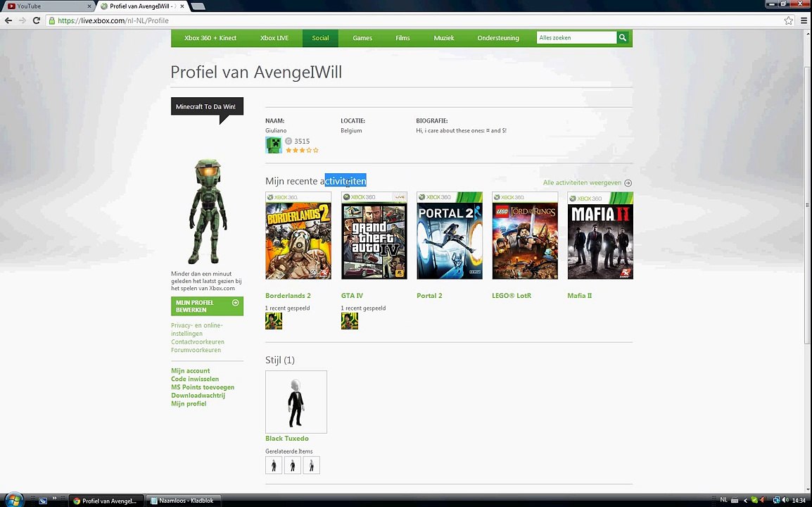The width and height of the screenshot is (812, 507).
Task: Open the Forumvoorkeuren link
Action: (x=196, y=350)
